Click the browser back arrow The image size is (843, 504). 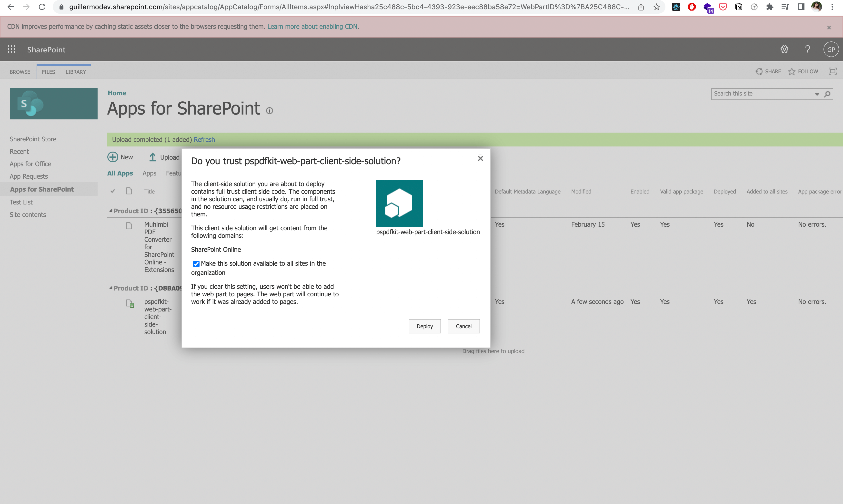click(10, 7)
